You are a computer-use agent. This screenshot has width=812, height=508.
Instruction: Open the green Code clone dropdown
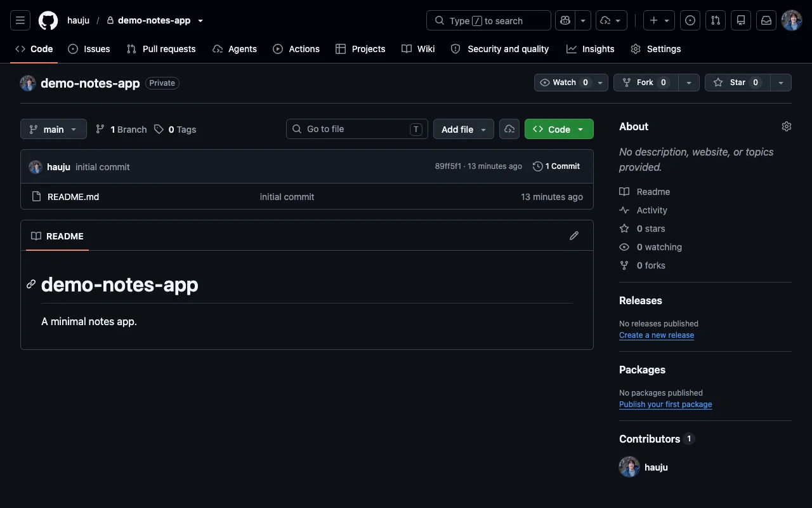559,129
